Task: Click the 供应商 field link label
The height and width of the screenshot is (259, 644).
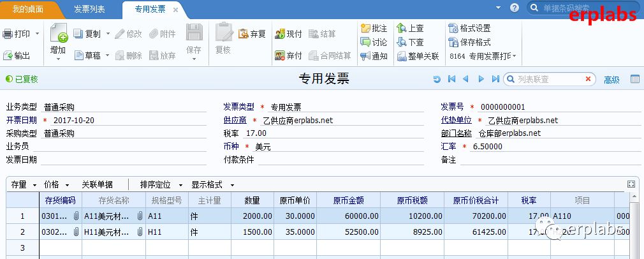Action: click(235, 120)
